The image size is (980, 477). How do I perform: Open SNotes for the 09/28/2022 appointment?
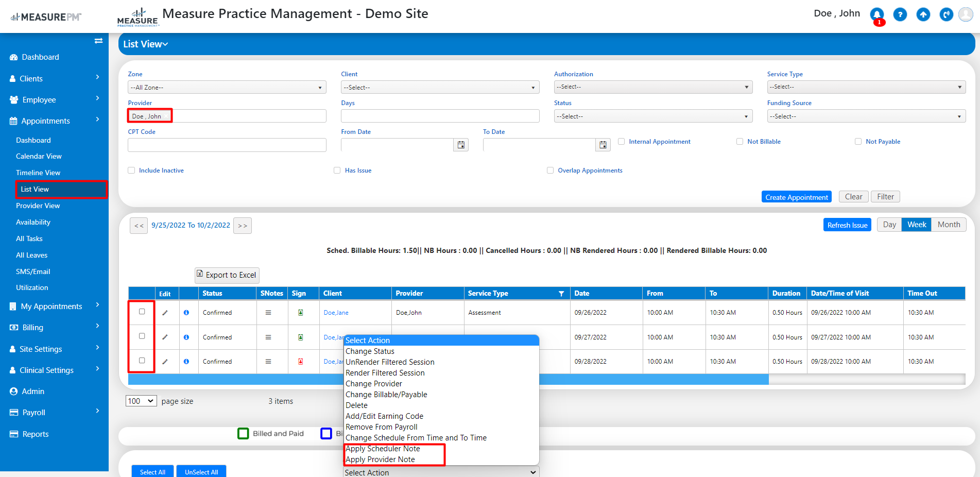point(268,362)
